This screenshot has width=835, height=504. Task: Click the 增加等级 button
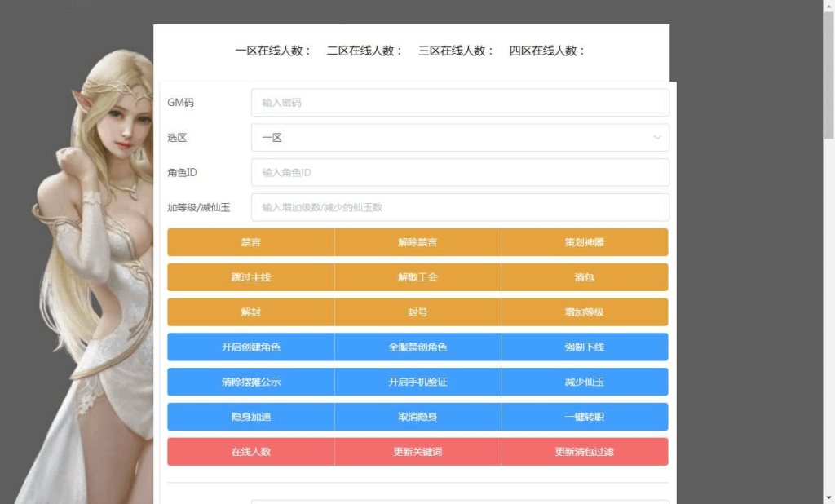tap(584, 312)
